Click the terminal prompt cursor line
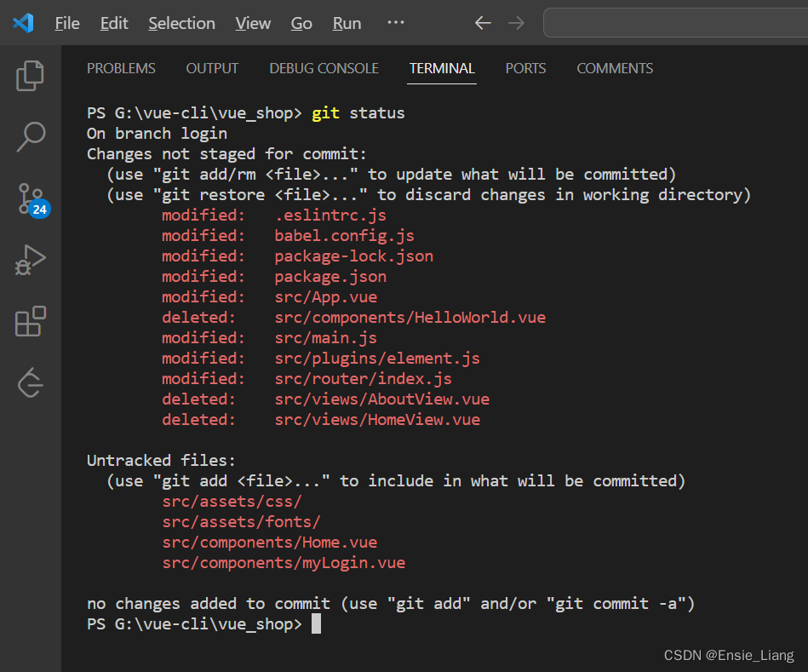808x672 pixels. [316, 623]
